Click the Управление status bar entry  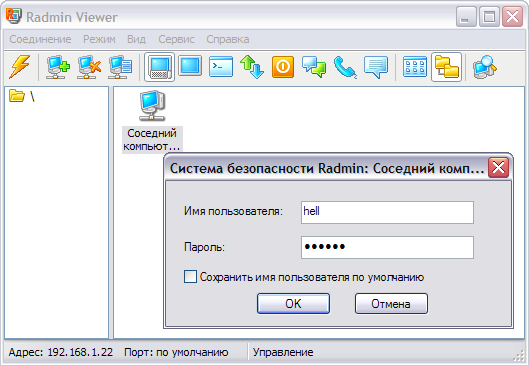coord(283,352)
